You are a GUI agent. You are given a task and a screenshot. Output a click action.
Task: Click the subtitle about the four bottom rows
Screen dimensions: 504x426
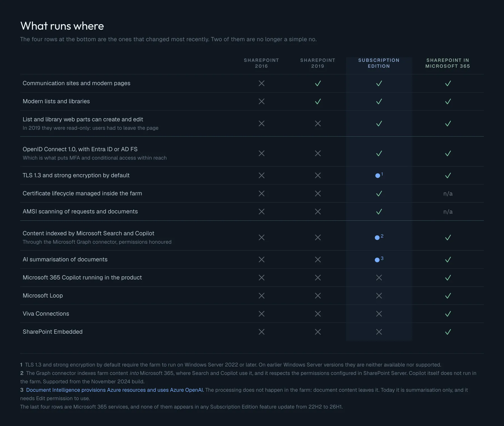pos(168,39)
